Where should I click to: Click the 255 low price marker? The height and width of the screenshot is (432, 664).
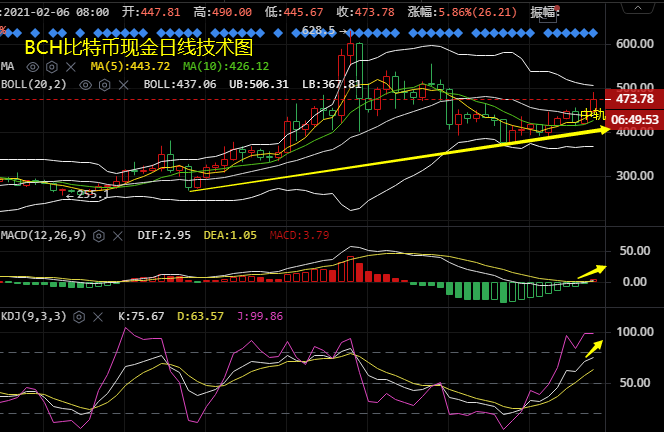[84, 194]
